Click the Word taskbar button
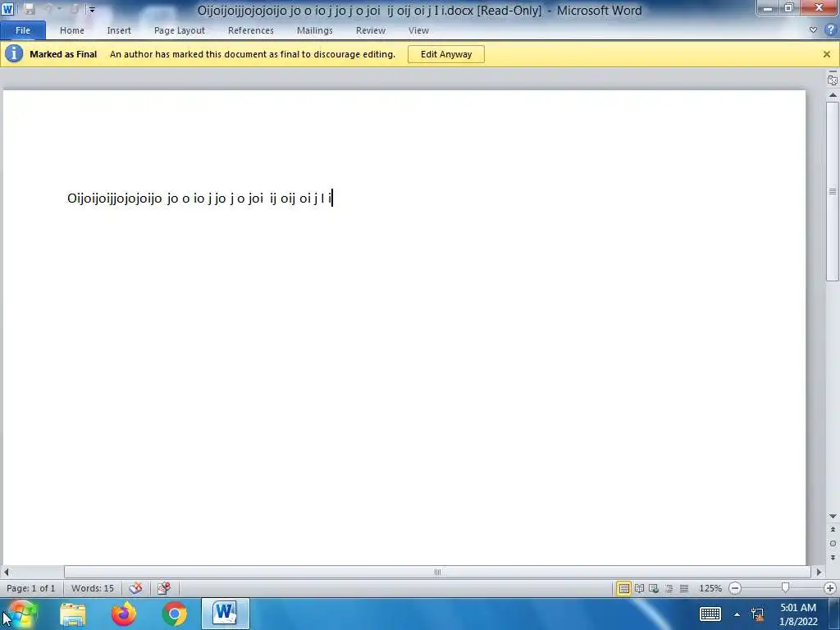840x630 pixels. (226, 614)
